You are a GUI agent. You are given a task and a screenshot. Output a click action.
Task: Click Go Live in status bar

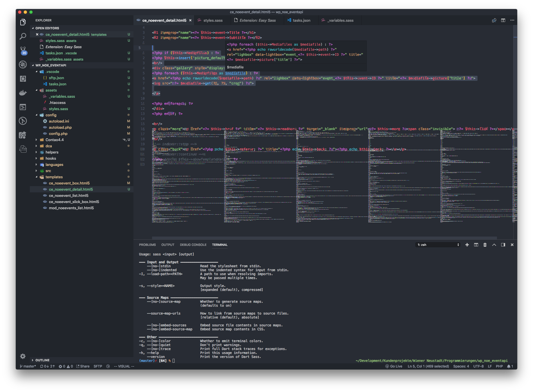tap(394, 366)
